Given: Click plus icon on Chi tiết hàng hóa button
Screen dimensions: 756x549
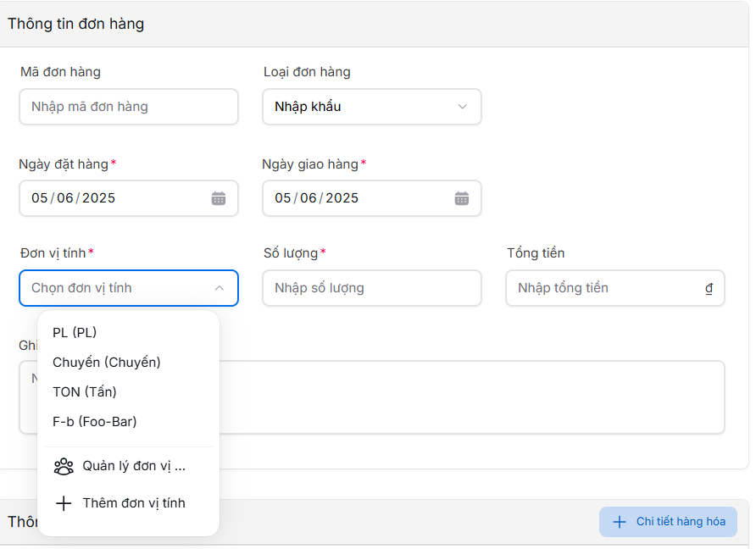Looking at the screenshot, I should pos(620,522).
